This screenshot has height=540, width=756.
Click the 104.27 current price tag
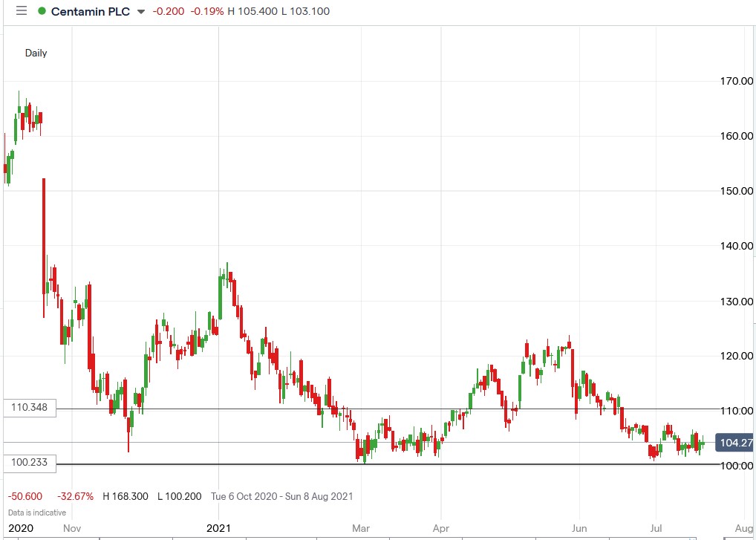point(734,440)
